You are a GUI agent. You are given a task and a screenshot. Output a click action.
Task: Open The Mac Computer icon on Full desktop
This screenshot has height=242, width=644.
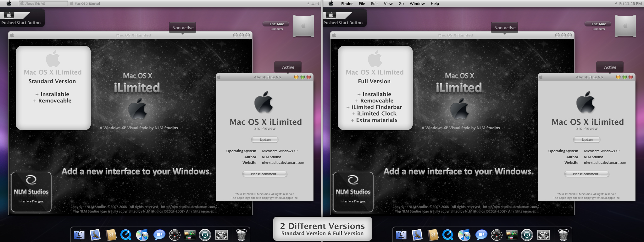pos(625,26)
